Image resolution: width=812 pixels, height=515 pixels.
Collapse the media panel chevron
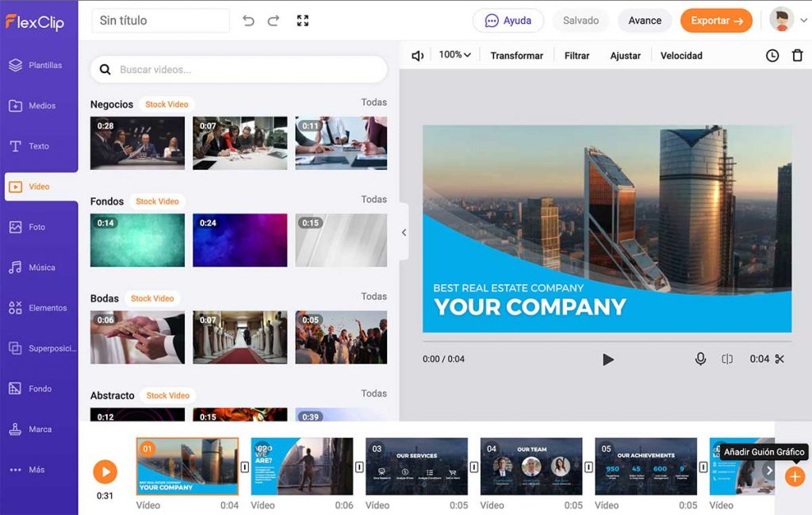point(404,233)
